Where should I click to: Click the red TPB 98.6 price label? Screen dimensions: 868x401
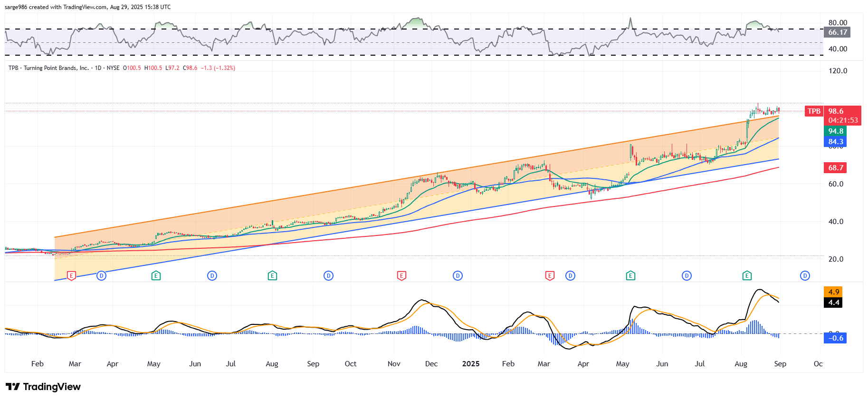[x=836, y=111]
